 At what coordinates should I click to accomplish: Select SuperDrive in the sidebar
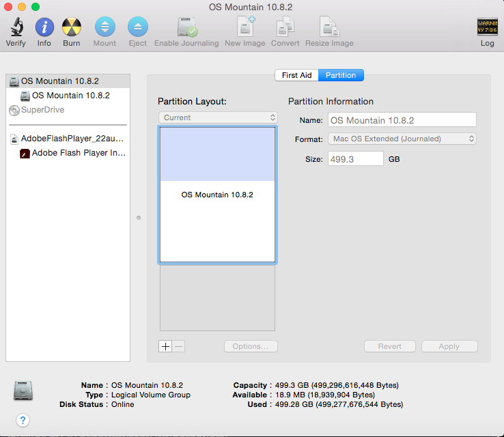pyautogui.click(x=68, y=110)
